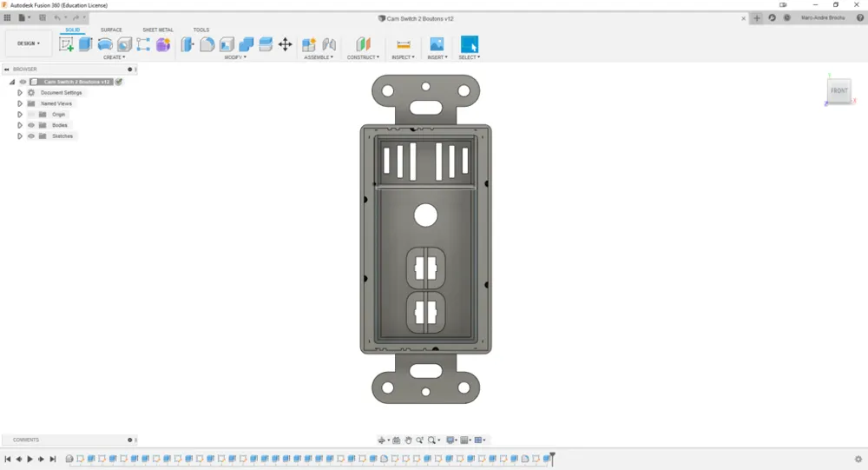Select the Fillet tool
The image size is (868, 470).
(207, 44)
